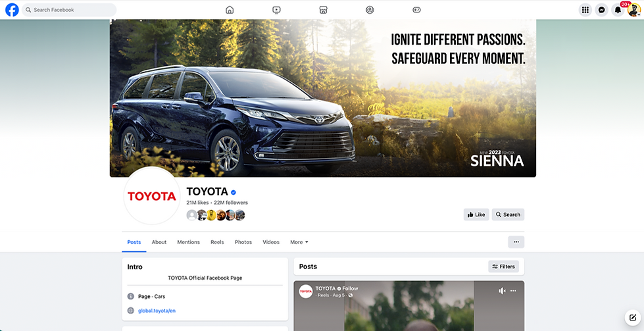Open the Sienna cover photo

tap(323, 98)
